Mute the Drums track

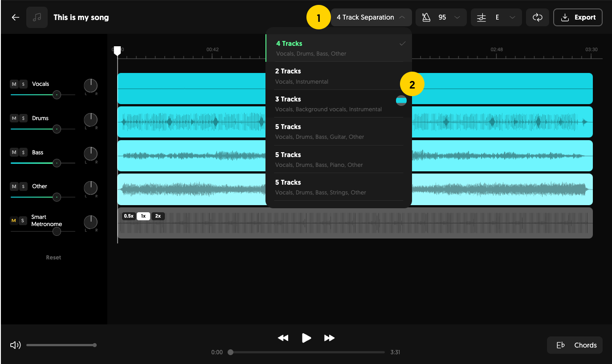pyautogui.click(x=14, y=118)
